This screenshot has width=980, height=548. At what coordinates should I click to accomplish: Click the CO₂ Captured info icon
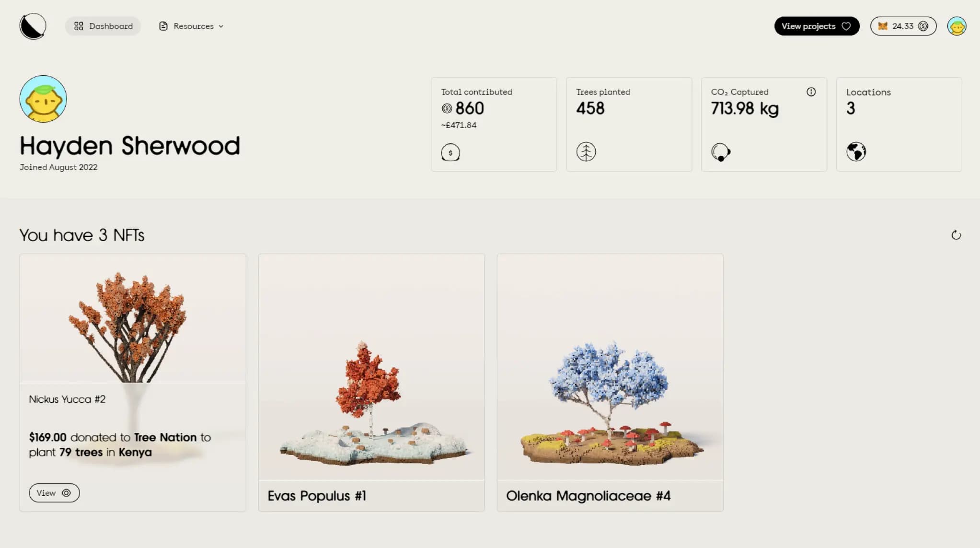(x=811, y=92)
